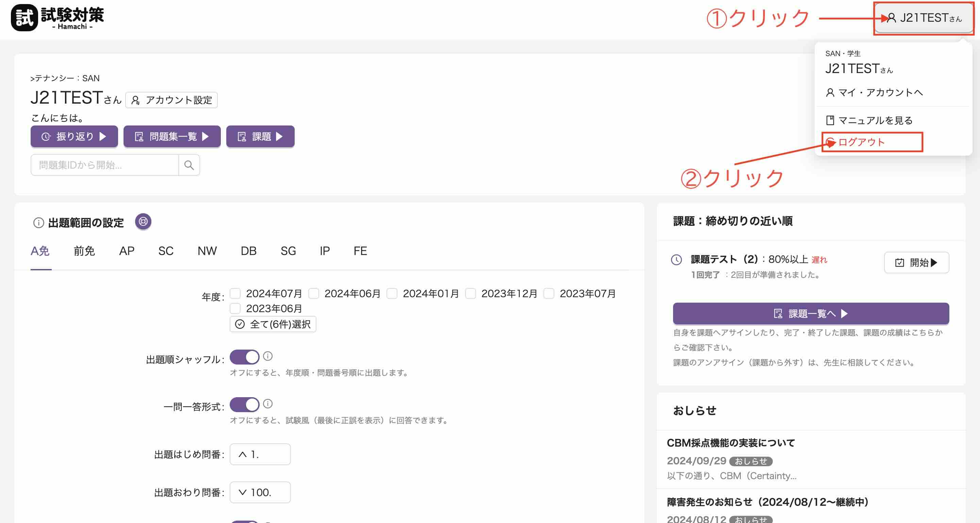980x523 pixels.
Task: Click clock icon beside 課題テスト(2)
Action: click(x=676, y=260)
